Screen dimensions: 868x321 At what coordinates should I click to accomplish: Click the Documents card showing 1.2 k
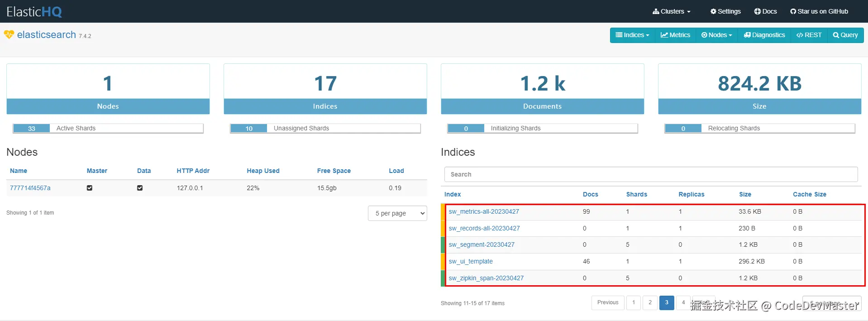[x=543, y=89]
